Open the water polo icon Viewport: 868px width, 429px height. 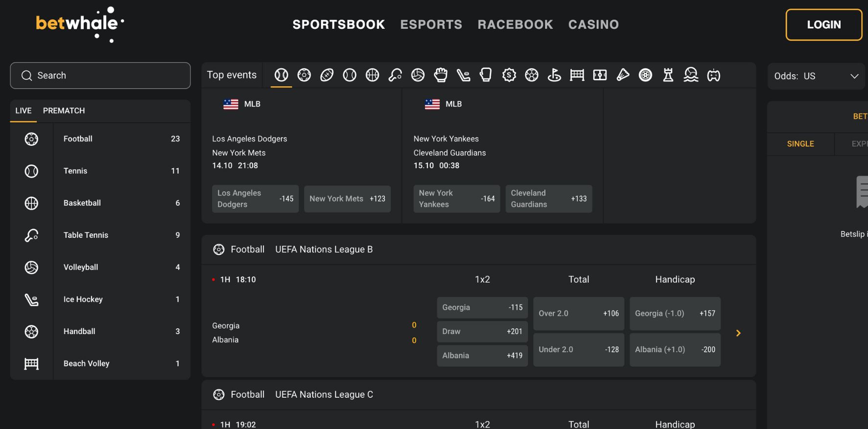[x=691, y=75]
